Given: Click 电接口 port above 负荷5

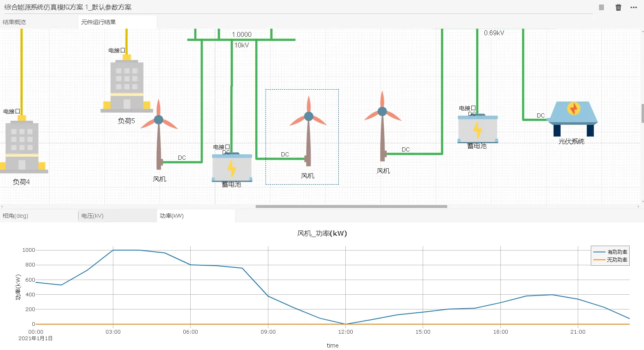Looking at the screenshot, I should [117, 50].
